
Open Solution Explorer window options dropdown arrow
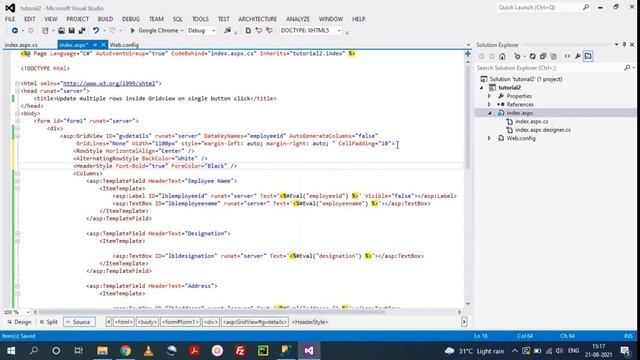point(616,44)
